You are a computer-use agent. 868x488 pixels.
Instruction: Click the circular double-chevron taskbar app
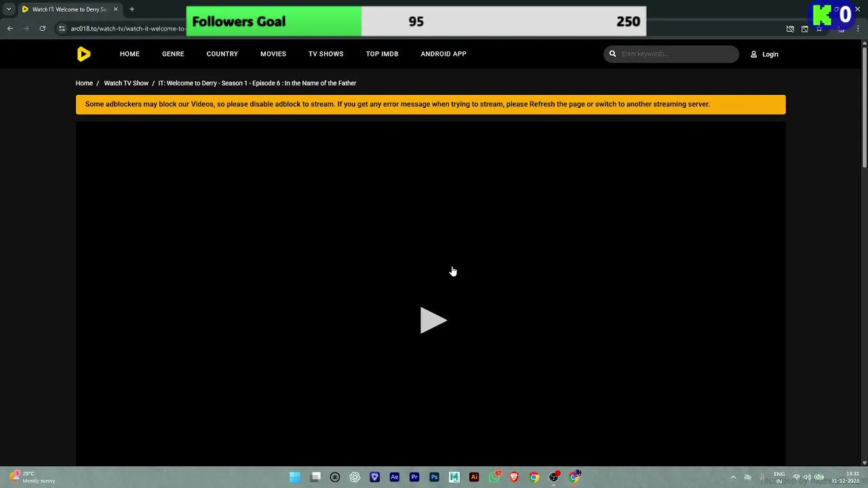335,477
